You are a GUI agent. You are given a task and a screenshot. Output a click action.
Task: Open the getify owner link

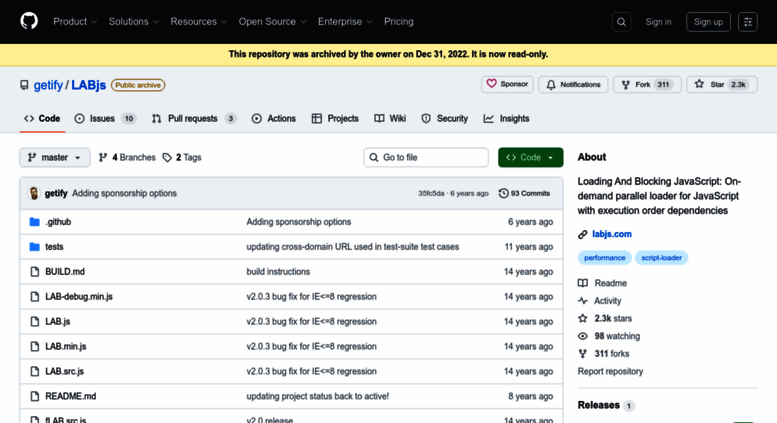[48, 85]
